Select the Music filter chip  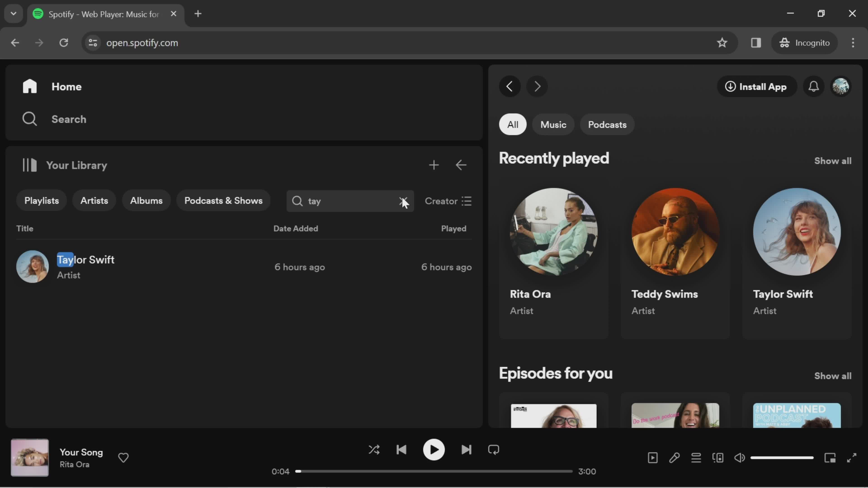coord(553,125)
